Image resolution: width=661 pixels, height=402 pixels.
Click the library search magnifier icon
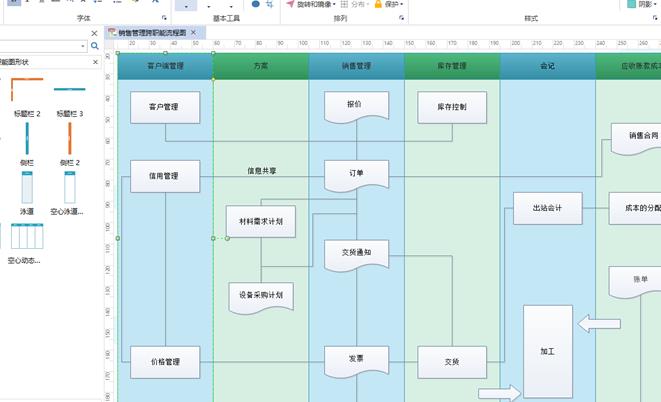tap(95, 46)
